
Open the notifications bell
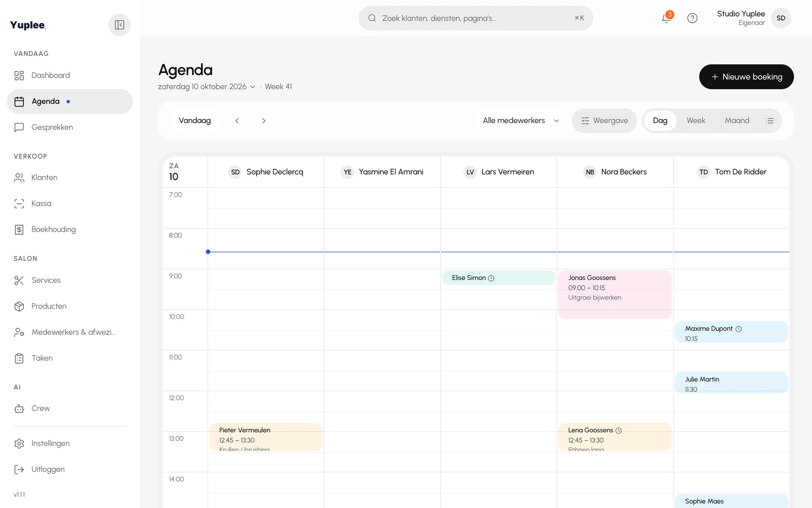point(667,18)
